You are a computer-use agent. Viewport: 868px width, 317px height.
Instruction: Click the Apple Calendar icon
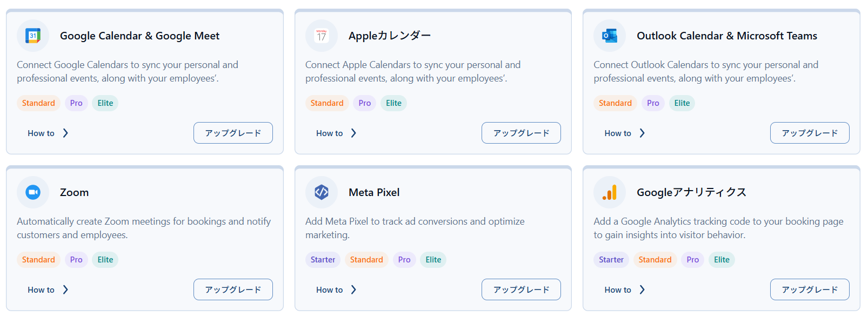tap(322, 36)
